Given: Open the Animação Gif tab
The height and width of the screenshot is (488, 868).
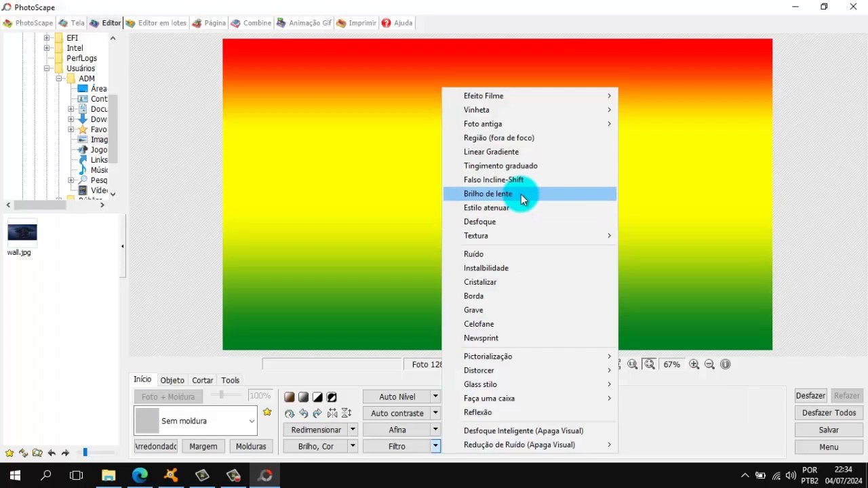Looking at the screenshot, I should (x=304, y=23).
